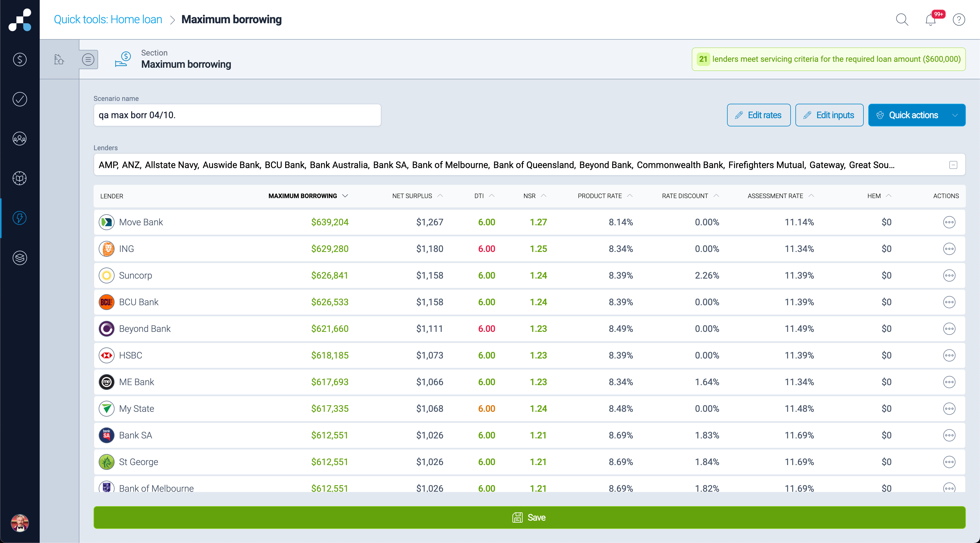Sort by Net Surplus column
This screenshot has width=980, height=543.
pos(418,196)
